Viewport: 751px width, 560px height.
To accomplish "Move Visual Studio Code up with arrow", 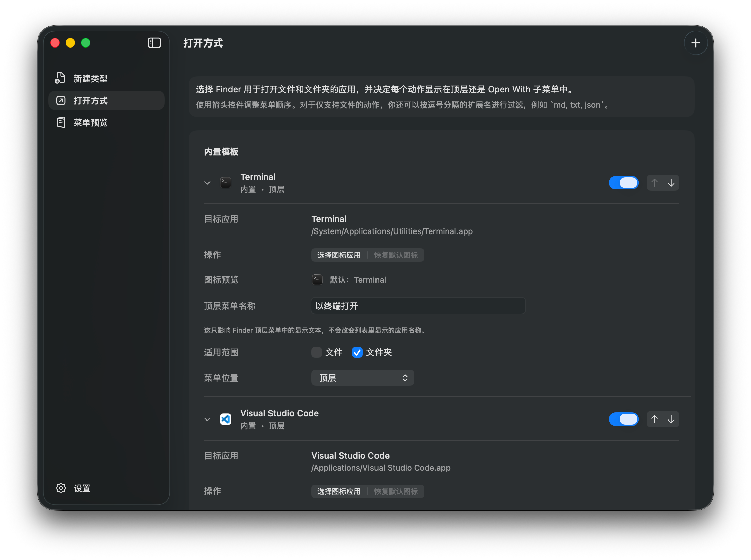I will coord(654,419).
